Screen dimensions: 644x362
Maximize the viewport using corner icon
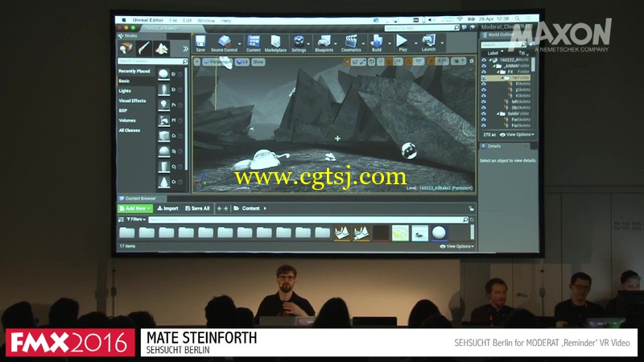(472, 61)
